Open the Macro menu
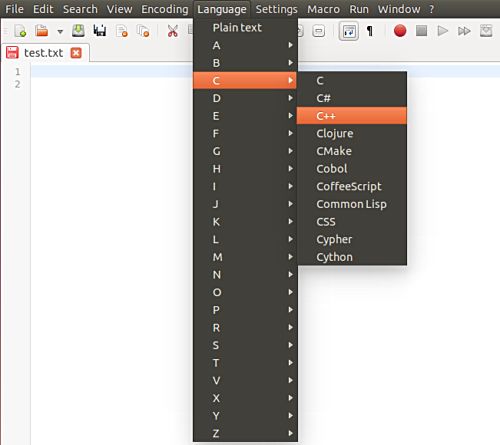This screenshot has width=500, height=445. pos(323,9)
